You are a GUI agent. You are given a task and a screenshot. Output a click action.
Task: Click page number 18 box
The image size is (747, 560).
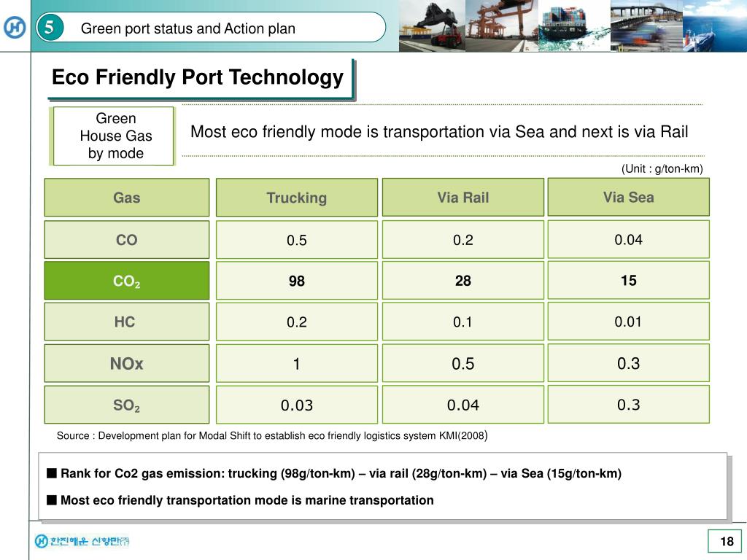coord(724,541)
